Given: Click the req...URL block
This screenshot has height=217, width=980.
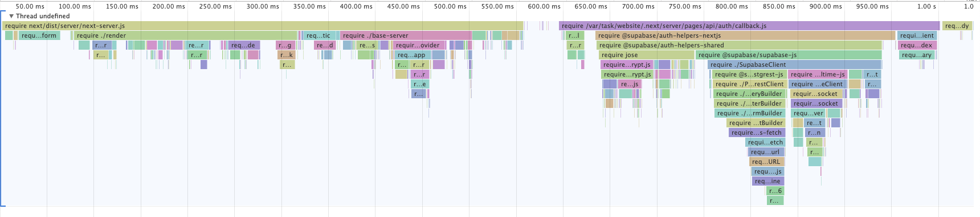Looking at the screenshot, I should pyautogui.click(x=766, y=162).
